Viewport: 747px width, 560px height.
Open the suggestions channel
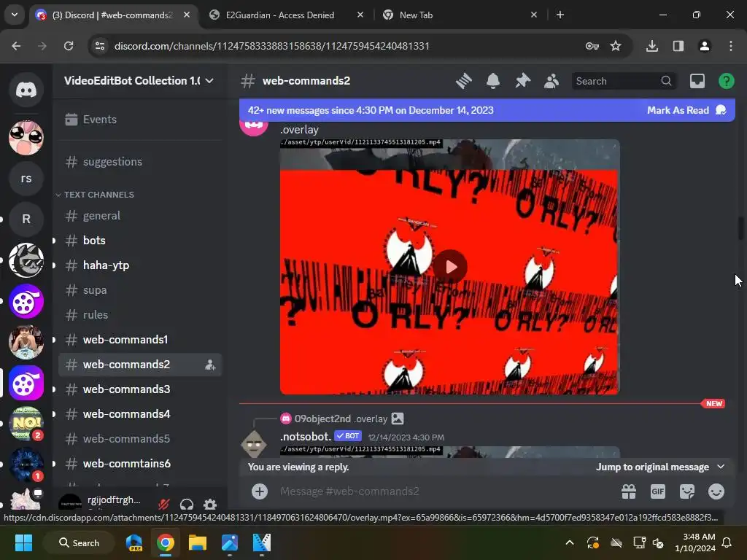(140, 162)
